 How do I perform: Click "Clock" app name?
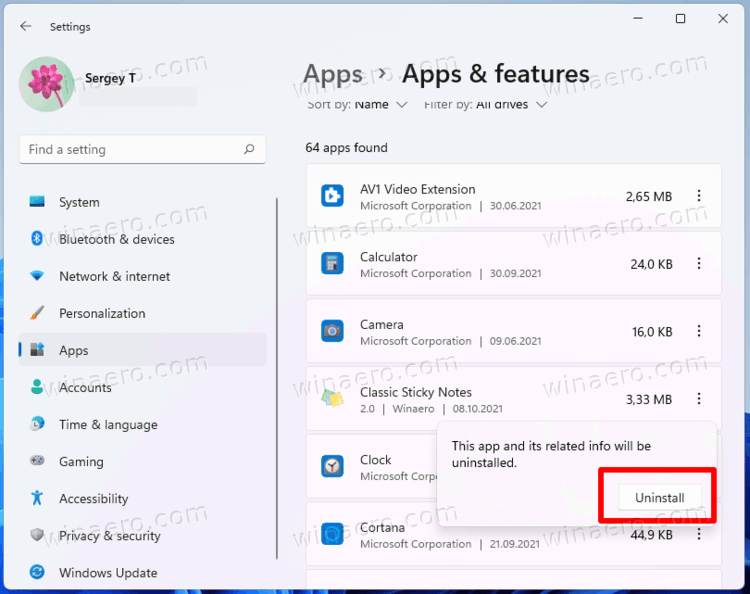[375, 460]
